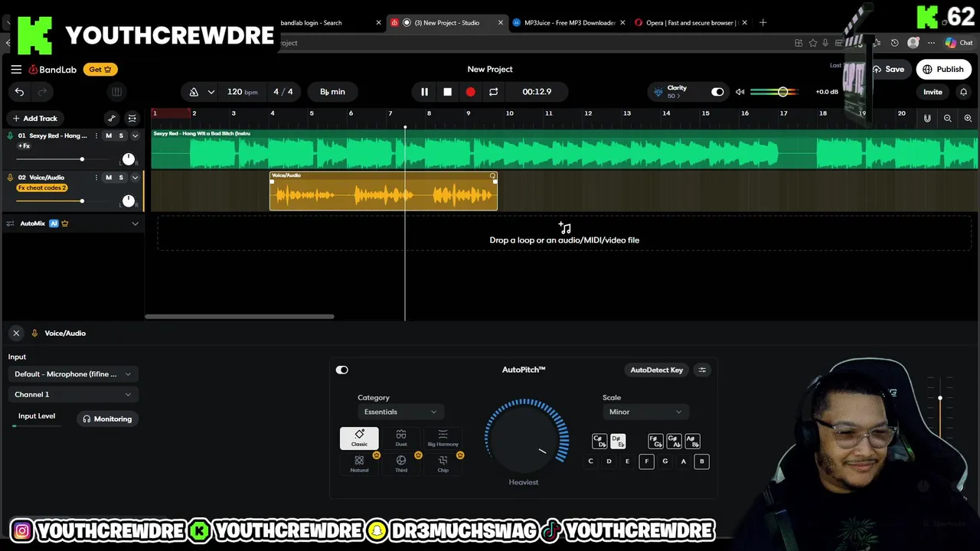Click the Get membership button
This screenshot has width=980, height=551.
[100, 69]
